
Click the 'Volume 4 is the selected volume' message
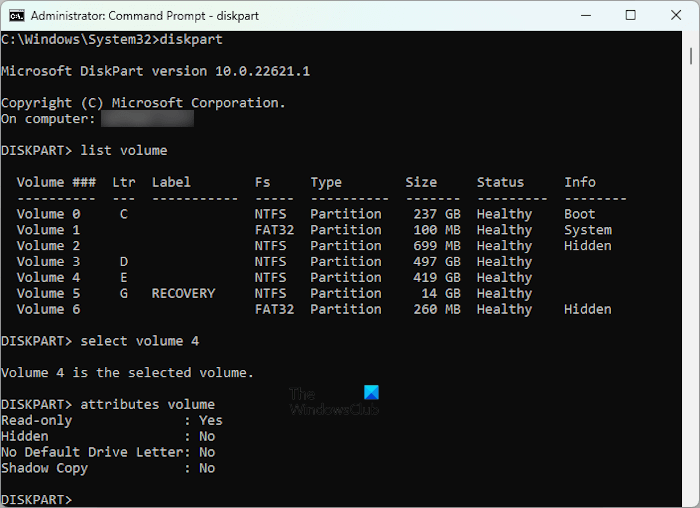(127, 373)
